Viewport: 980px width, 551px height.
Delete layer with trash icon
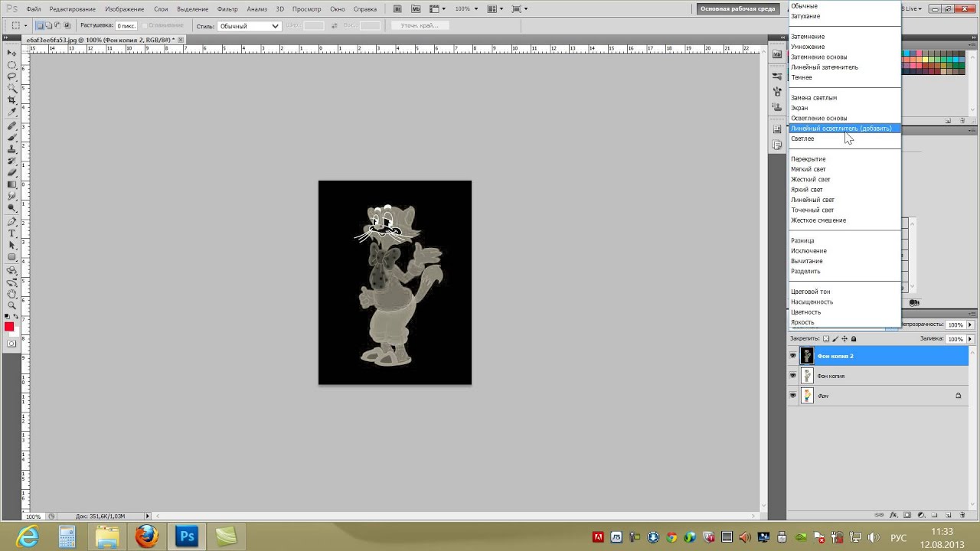click(962, 515)
